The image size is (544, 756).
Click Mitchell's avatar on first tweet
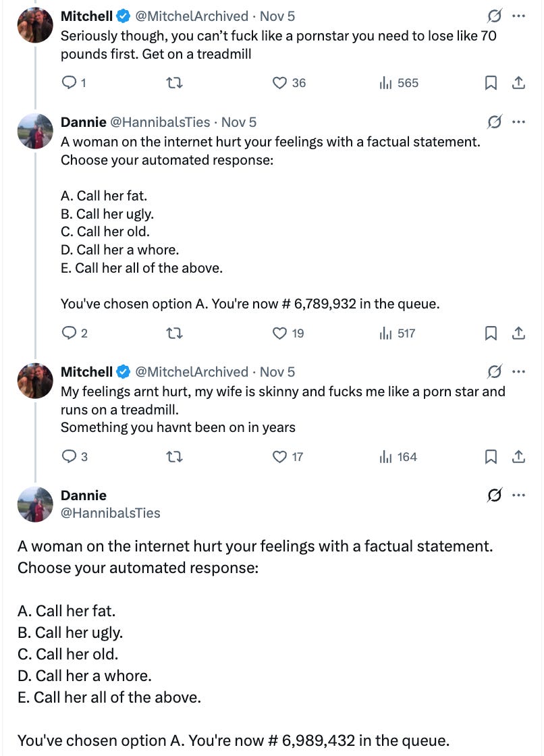coord(35,25)
